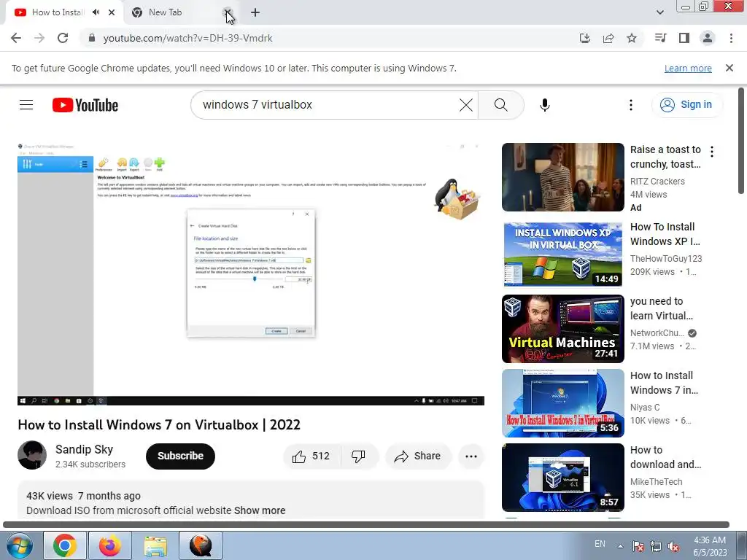The height and width of the screenshot is (560, 747).
Task: Open the "you need to learn Virtual..." title
Action: point(662,308)
